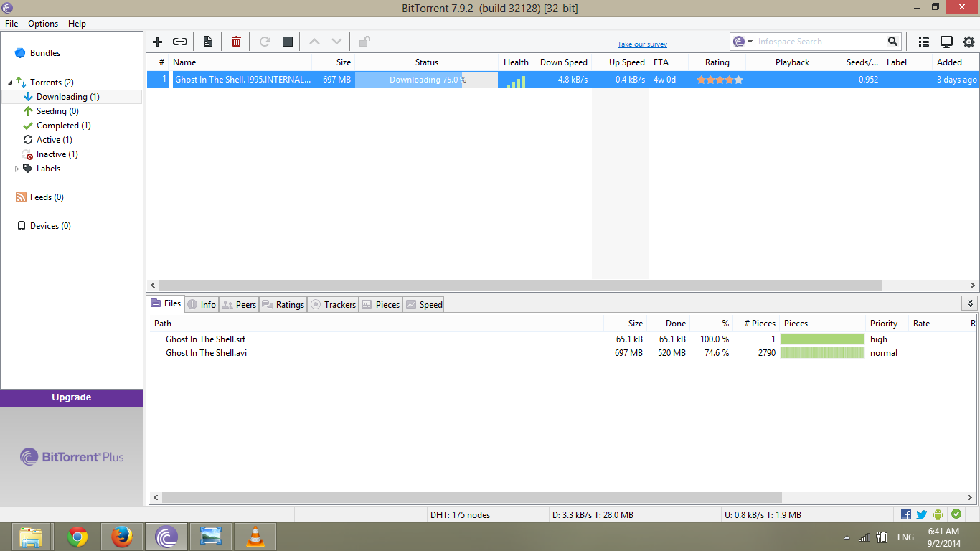Screen dimensions: 980x551
Task: Add torrent from URL link icon
Action: (180, 42)
